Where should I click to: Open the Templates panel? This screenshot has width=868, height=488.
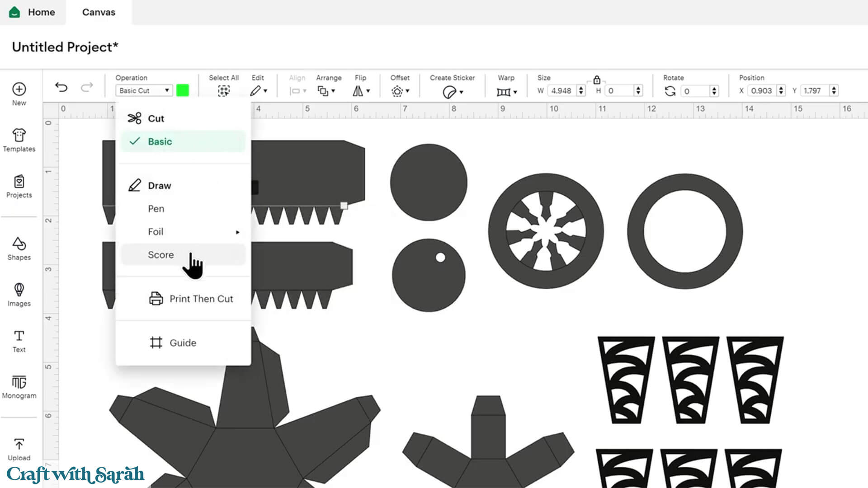(19, 140)
